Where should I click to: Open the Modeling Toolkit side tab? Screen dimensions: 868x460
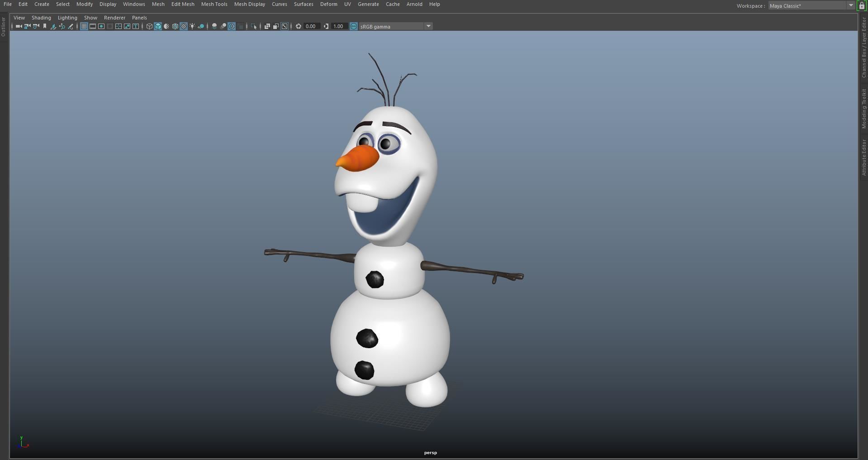863,109
